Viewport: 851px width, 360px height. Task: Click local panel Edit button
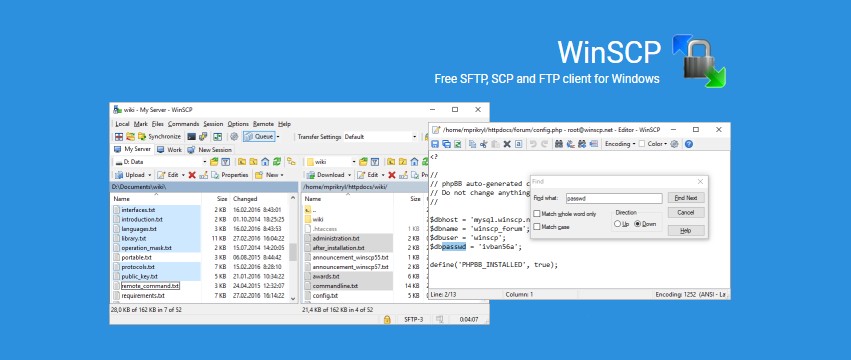pyautogui.click(x=168, y=175)
